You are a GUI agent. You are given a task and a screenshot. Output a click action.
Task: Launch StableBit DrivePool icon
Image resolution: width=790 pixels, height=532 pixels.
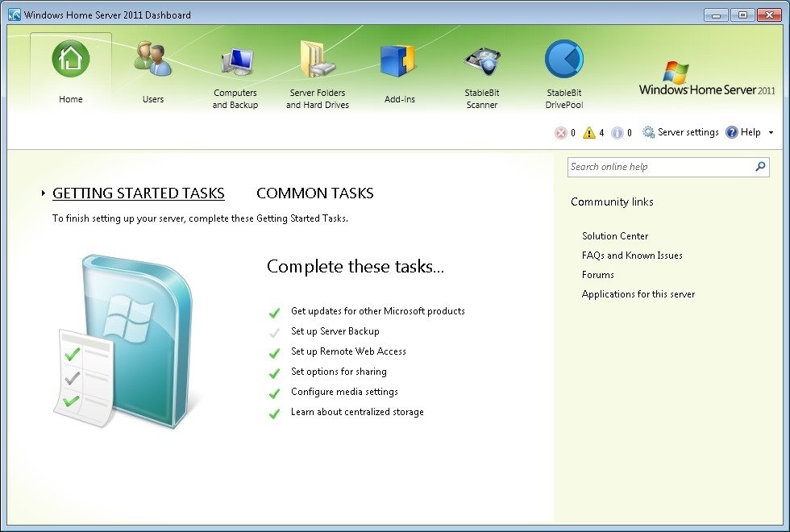point(563,59)
